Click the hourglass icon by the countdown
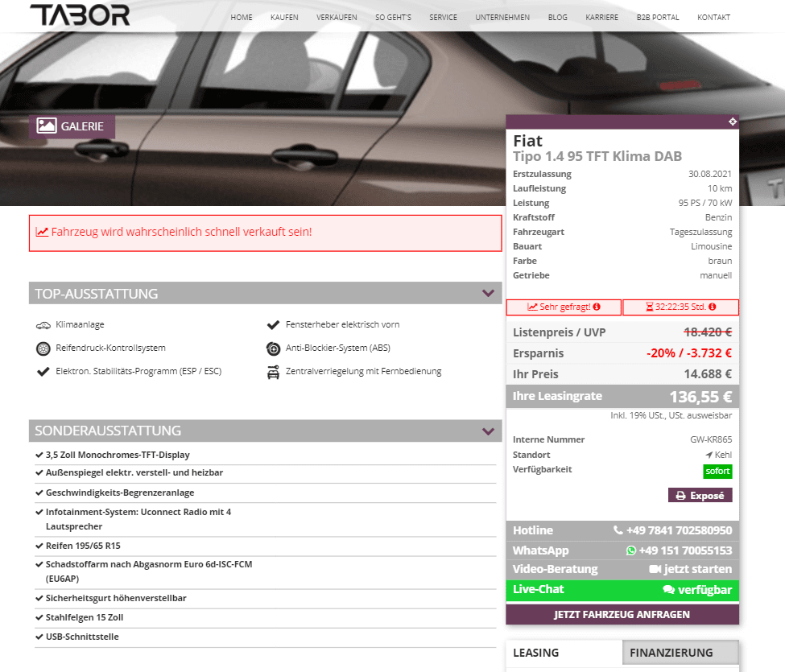 (649, 307)
